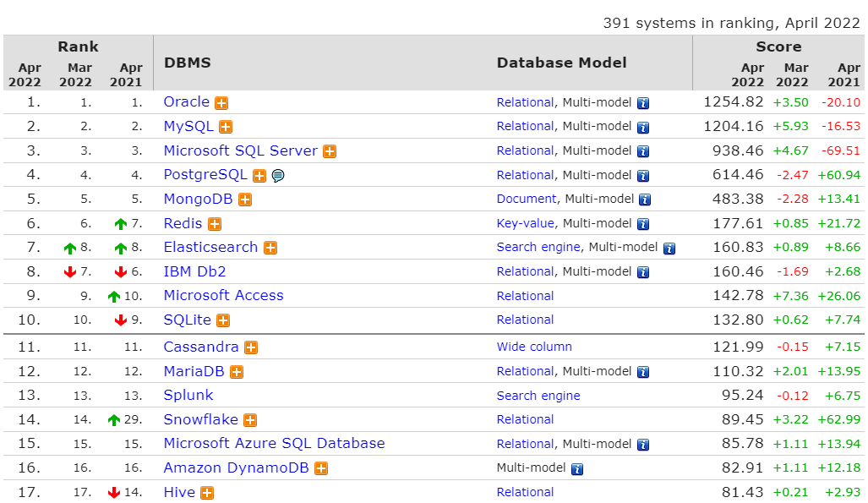Viewport: 868px width, 503px height.
Task: Click the info icon in Redis row
Action: [x=643, y=224]
